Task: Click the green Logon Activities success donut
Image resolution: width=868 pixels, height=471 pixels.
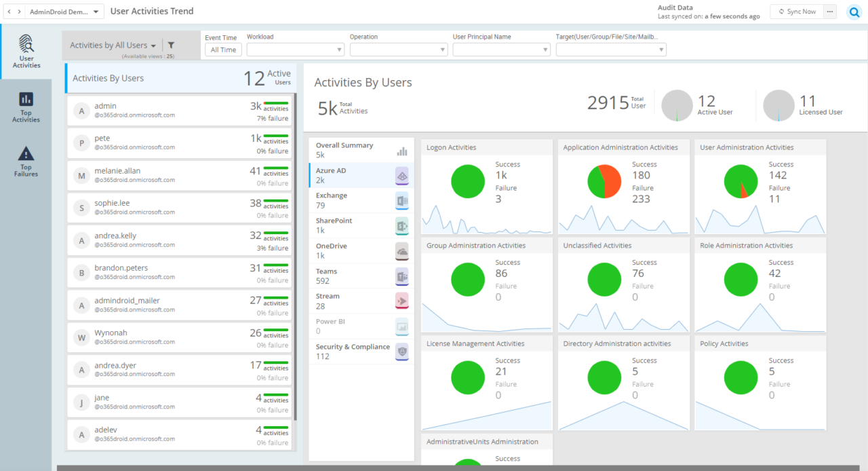Action: click(x=467, y=181)
